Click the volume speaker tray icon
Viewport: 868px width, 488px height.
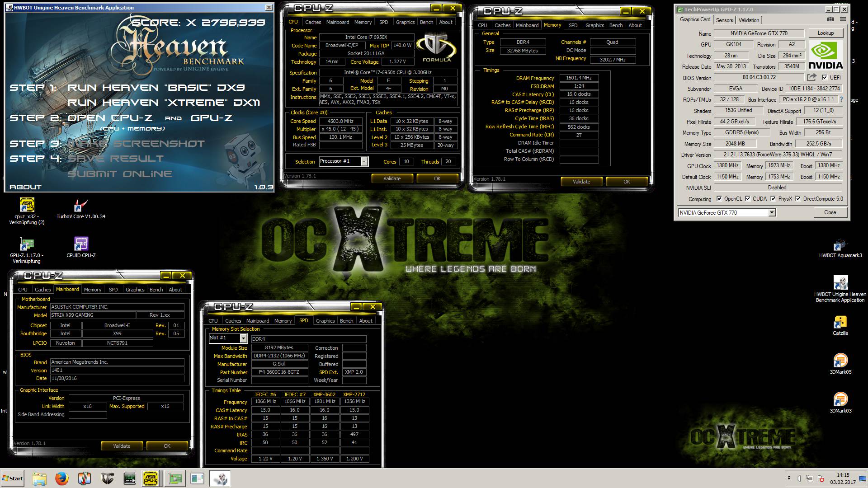(799, 479)
